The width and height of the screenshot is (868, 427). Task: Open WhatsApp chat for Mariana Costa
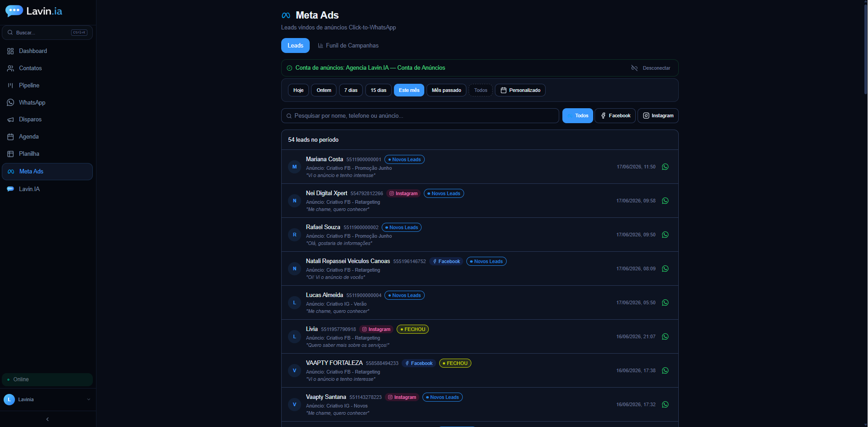[665, 167]
